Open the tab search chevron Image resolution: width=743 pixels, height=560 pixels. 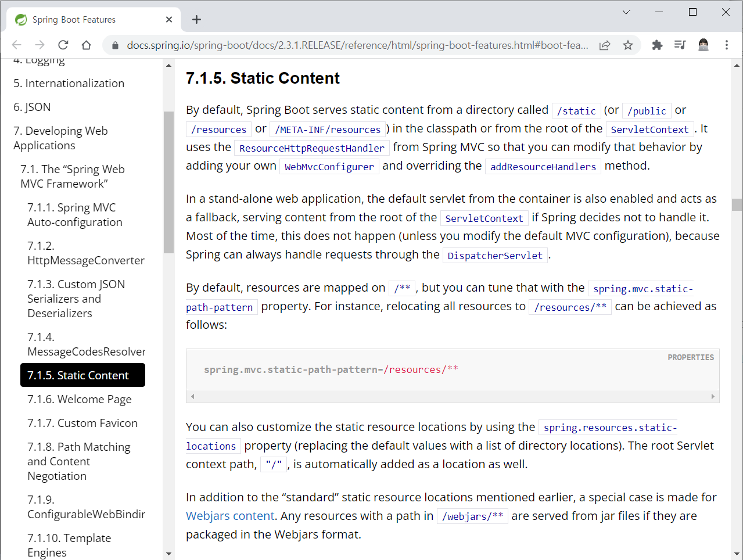(626, 12)
